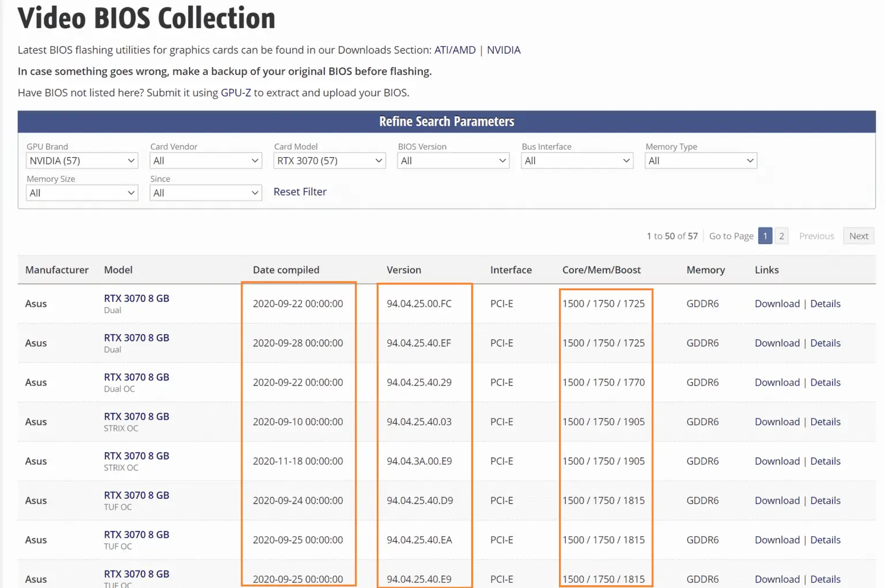The height and width of the screenshot is (588, 885).
Task: Open RTX 3070 8 GB for version 94.04.25.40.EF
Action: (137, 337)
